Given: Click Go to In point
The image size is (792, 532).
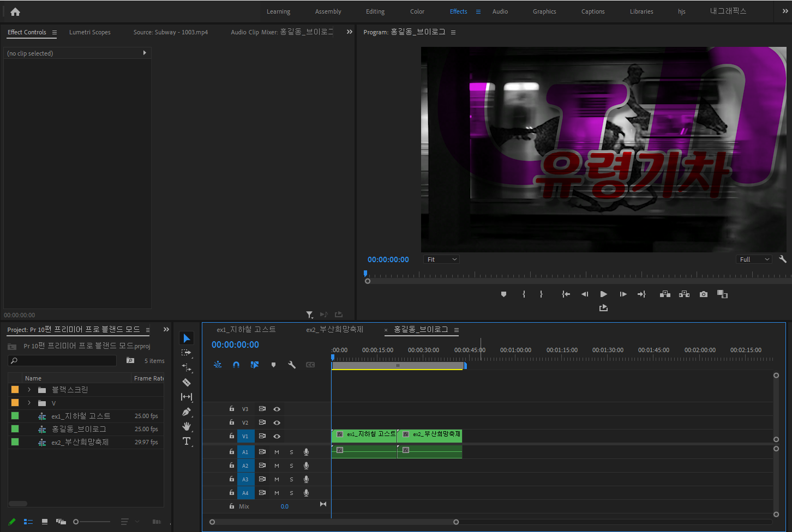Looking at the screenshot, I should pos(566,294).
